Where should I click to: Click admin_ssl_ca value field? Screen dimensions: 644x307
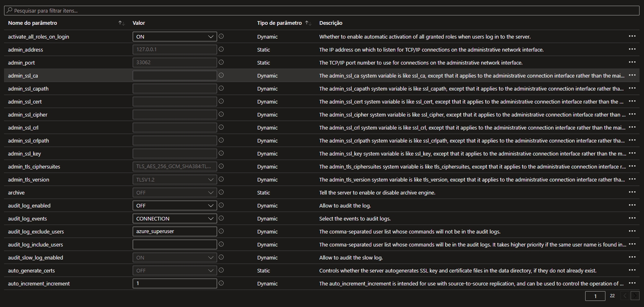(x=174, y=76)
